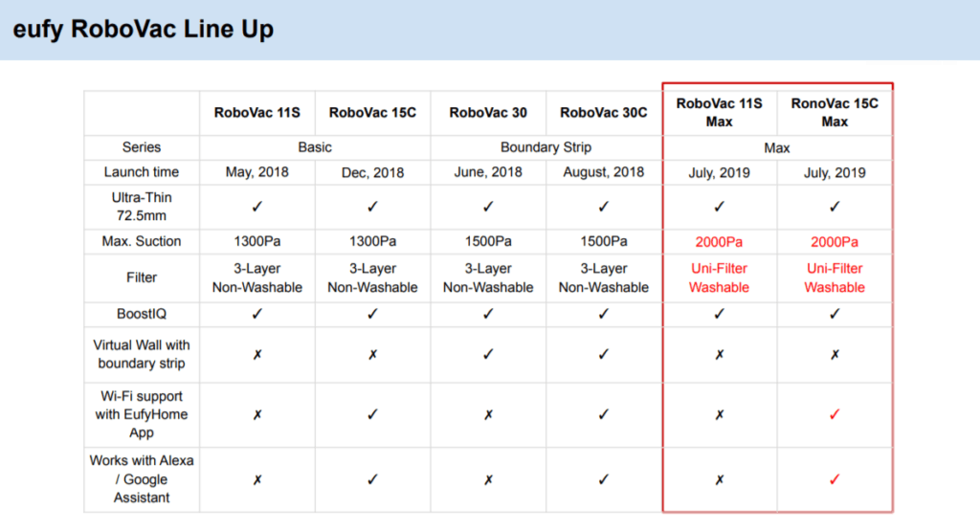Image resolution: width=980 pixels, height=530 pixels.
Task: Click the RonoVac 15C Max column header
Action: click(835, 113)
